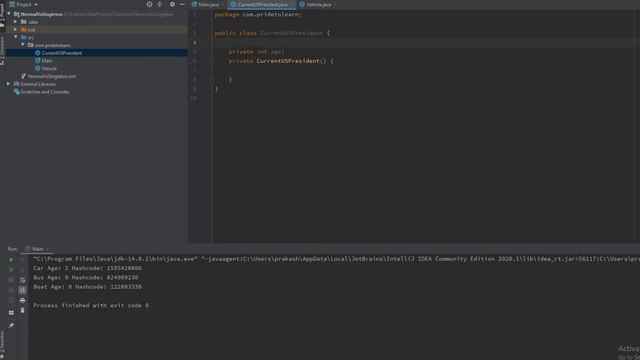
Task: Click 'Boat Age: 0 Hashcode' console line
Action: (87, 287)
